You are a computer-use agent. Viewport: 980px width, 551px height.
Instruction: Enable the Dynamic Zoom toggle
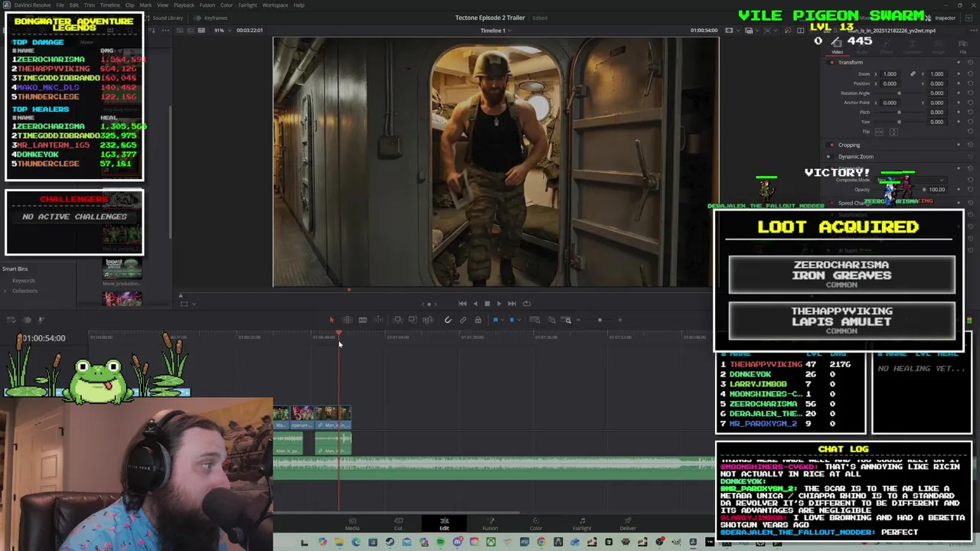coord(831,157)
